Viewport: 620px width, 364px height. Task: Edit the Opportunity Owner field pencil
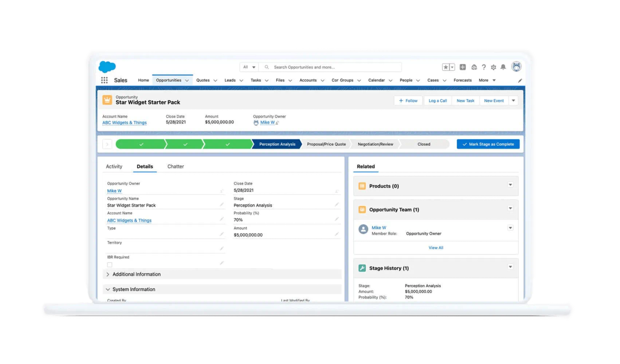[222, 191]
